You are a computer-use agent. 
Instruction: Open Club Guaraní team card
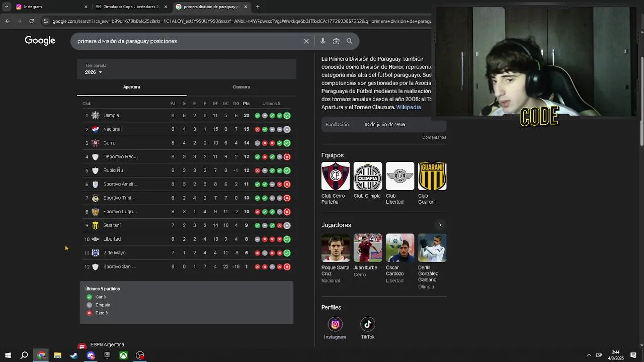(432, 183)
